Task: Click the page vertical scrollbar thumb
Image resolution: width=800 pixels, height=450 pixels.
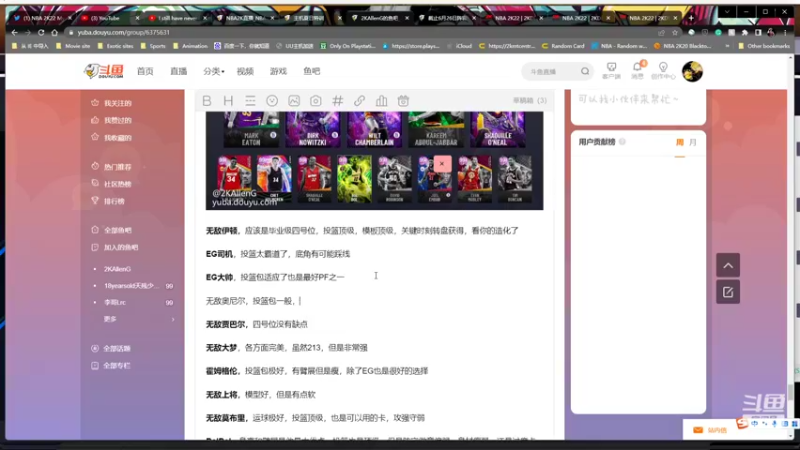Action: (x=791, y=392)
